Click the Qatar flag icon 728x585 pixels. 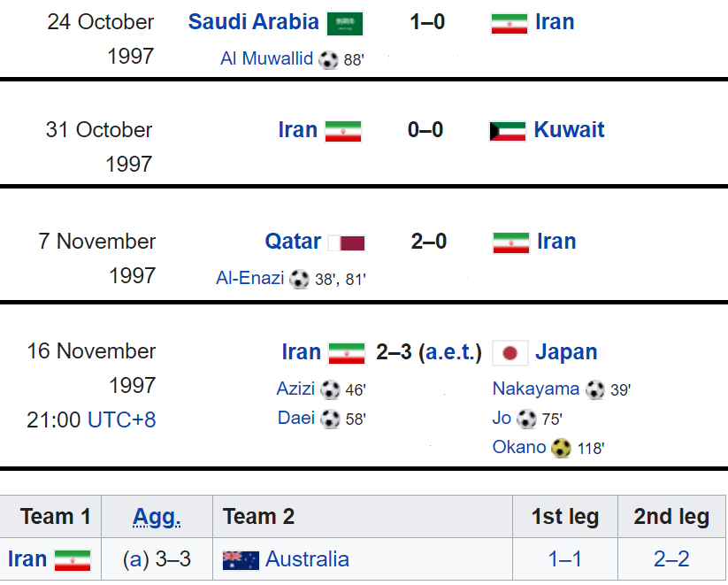[x=347, y=243]
